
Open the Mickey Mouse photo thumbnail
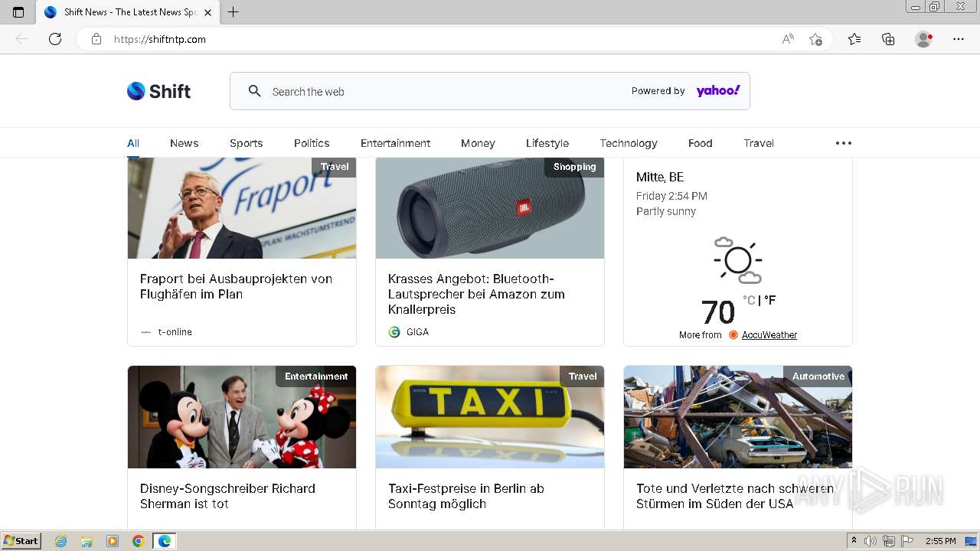(x=242, y=417)
